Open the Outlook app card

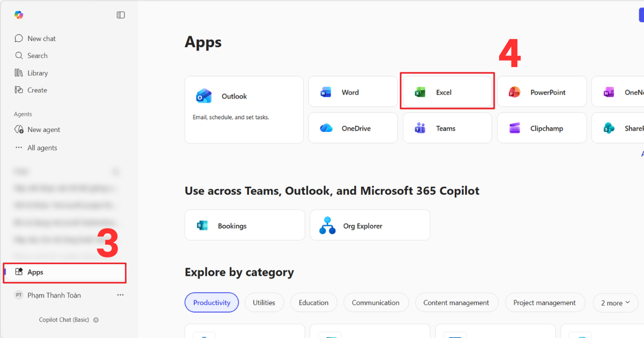click(244, 109)
